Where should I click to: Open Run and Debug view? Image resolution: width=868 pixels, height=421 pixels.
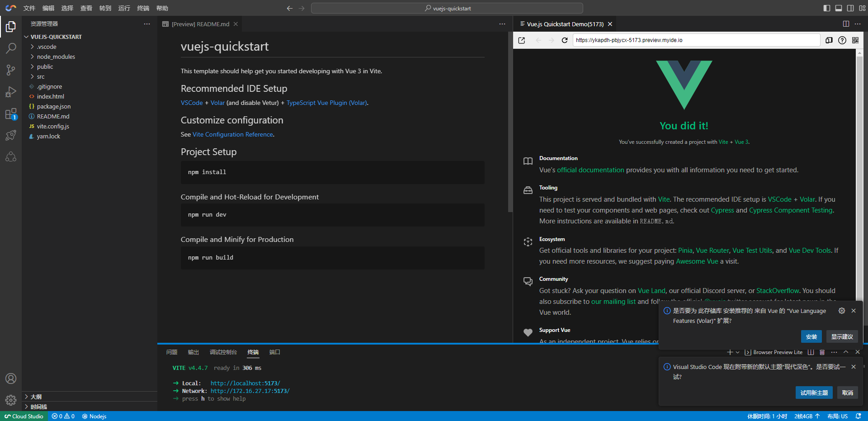tap(11, 92)
